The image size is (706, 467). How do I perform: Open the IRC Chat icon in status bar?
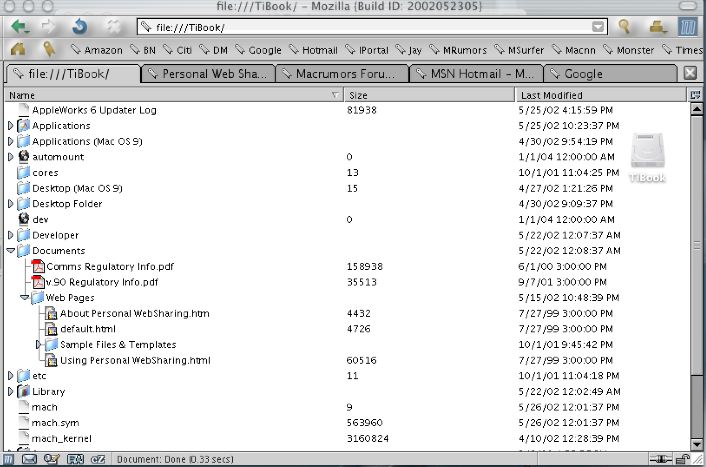98,459
